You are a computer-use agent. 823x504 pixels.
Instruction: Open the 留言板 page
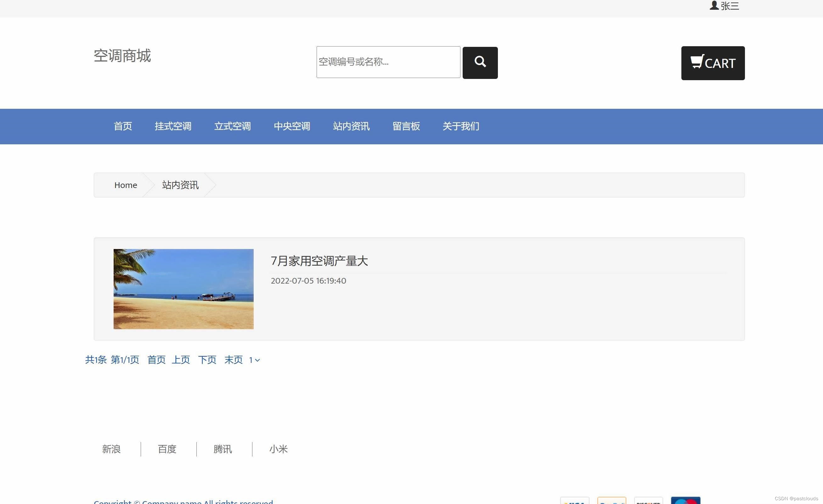point(406,126)
